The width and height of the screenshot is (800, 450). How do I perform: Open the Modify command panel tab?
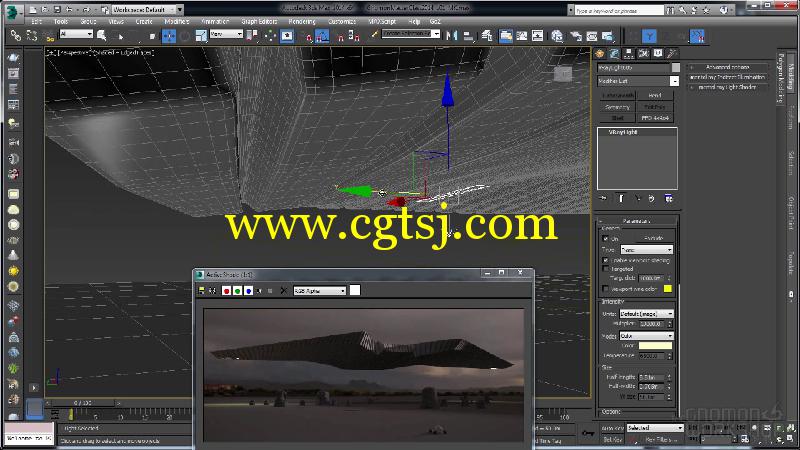pos(614,54)
